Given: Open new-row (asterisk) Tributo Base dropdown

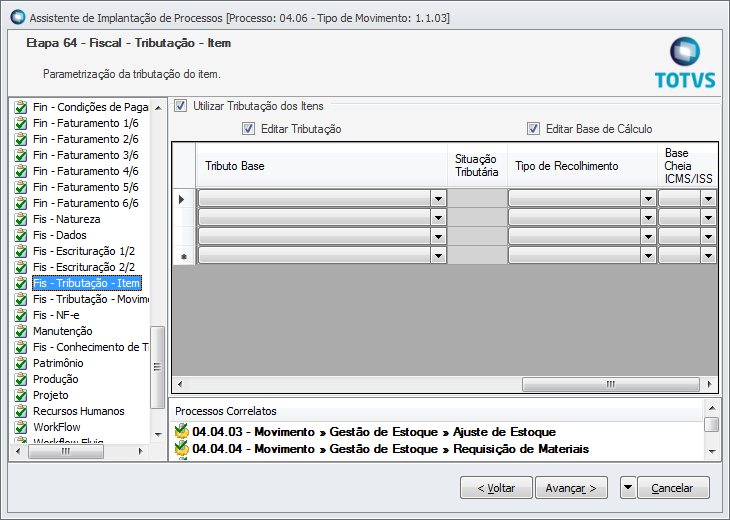Looking at the screenshot, I should (438, 255).
